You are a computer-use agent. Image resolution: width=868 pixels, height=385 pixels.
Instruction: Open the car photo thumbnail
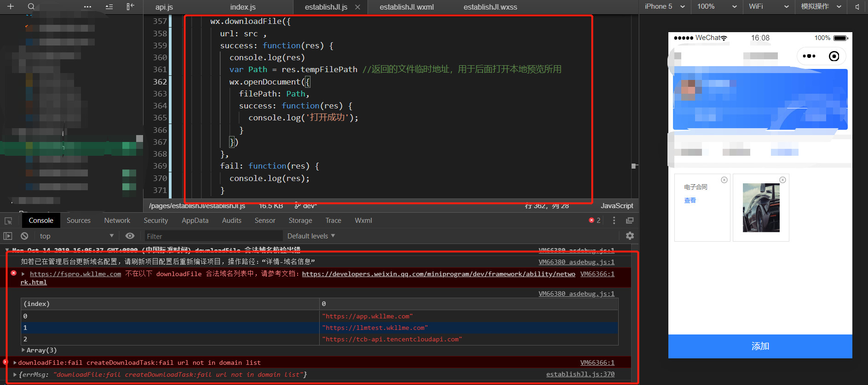(761, 208)
